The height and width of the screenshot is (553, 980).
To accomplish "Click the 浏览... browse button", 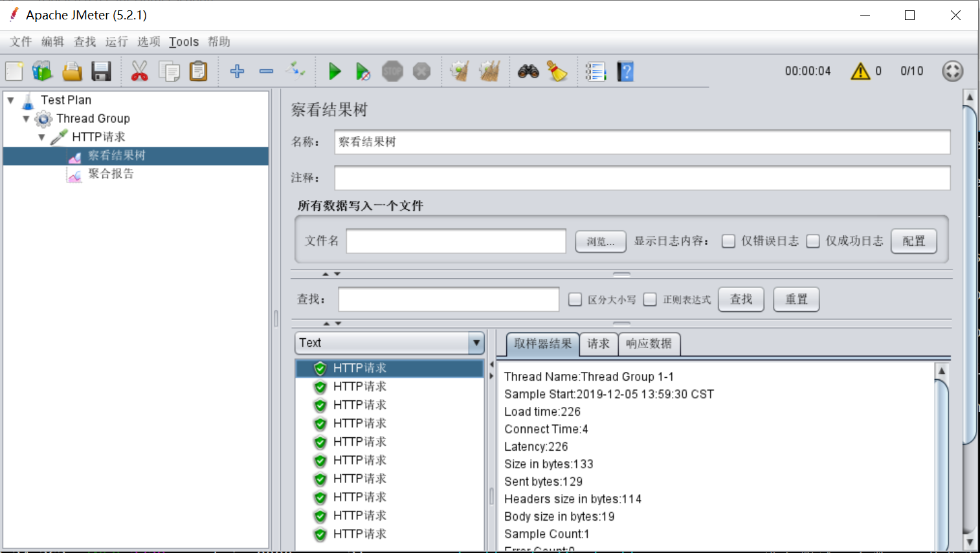I will pyautogui.click(x=601, y=241).
